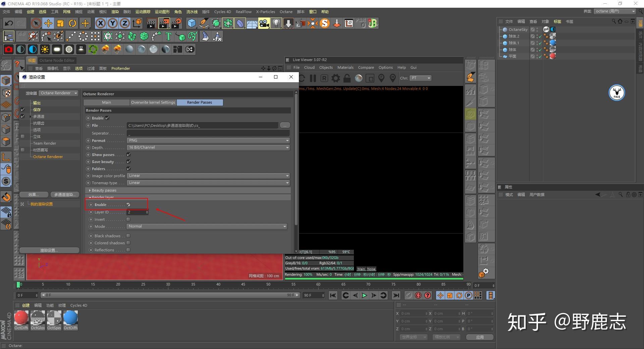The width and height of the screenshot is (644, 349).
Task: Click the Light bulb object icon
Action: (x=276, y=23)
